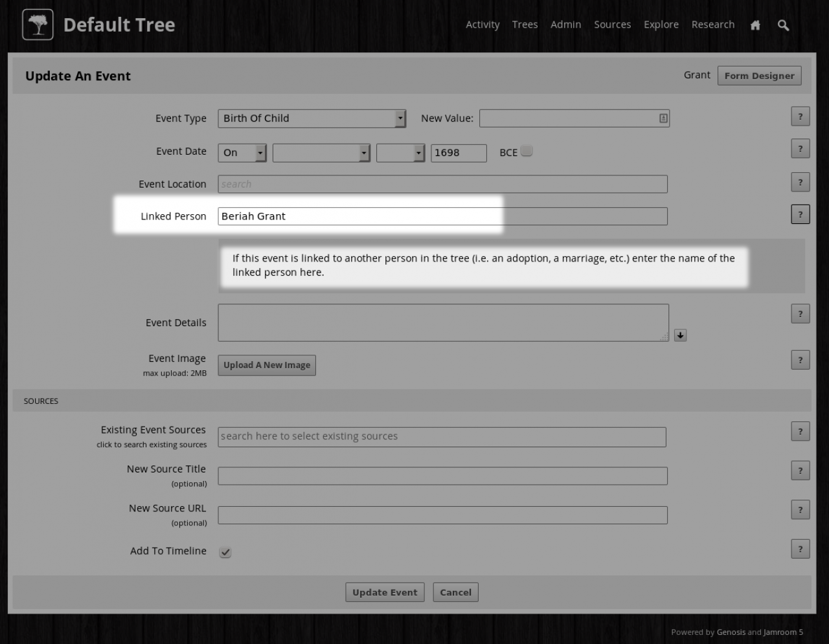
Task: Click the icon inside New Value field
Action: (x=663, y=118)
